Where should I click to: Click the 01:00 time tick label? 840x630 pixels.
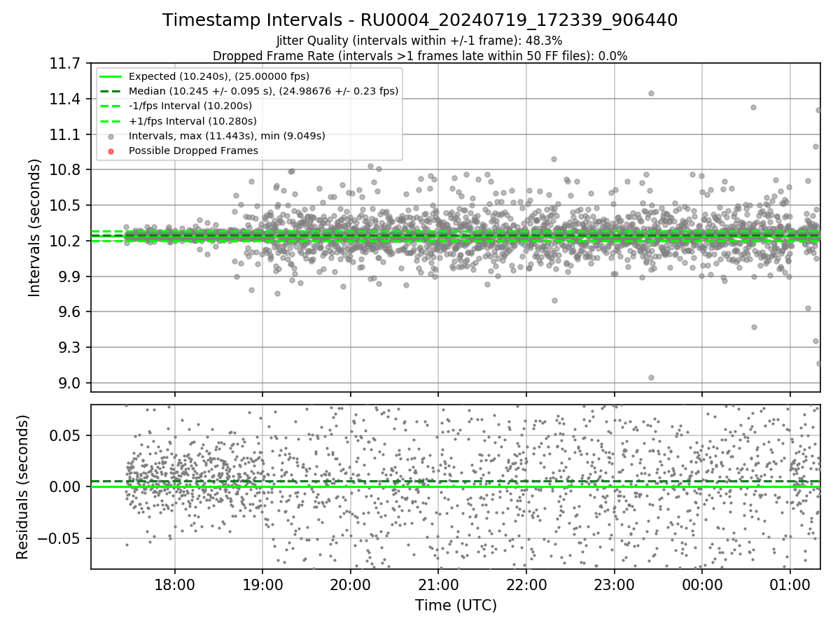click(790, 584)
